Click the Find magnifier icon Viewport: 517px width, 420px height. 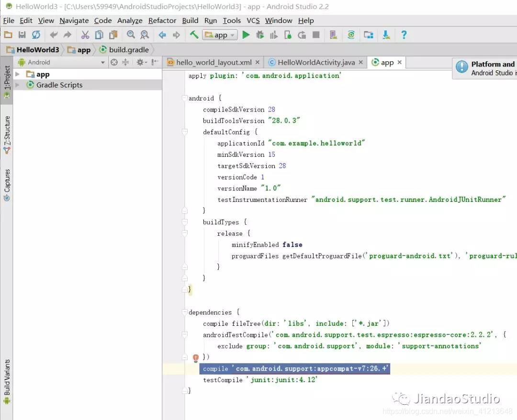click(131, 34)
